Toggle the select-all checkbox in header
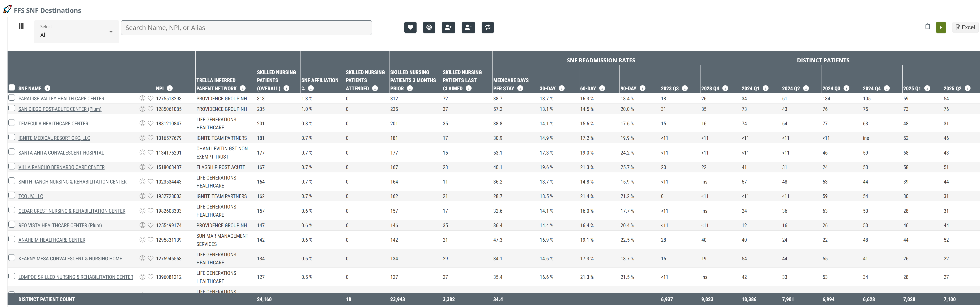980x307 pixels. point(12,88)
